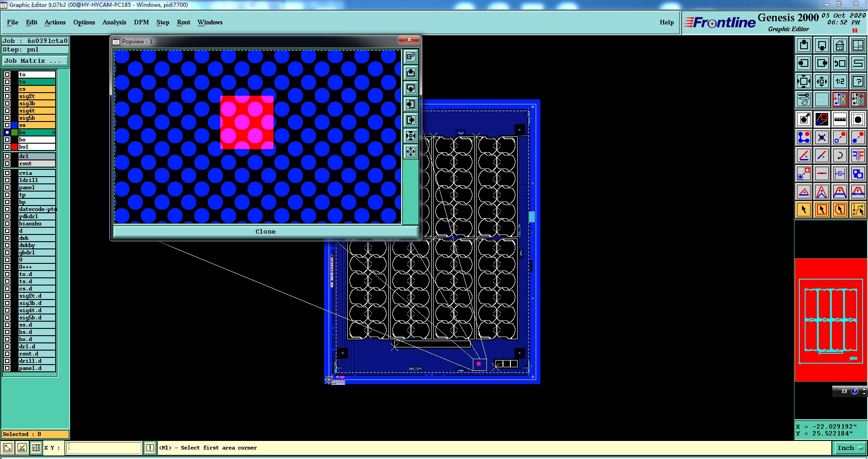Click Close button in Popview window

pyautogui.click(x=265, y=231)
